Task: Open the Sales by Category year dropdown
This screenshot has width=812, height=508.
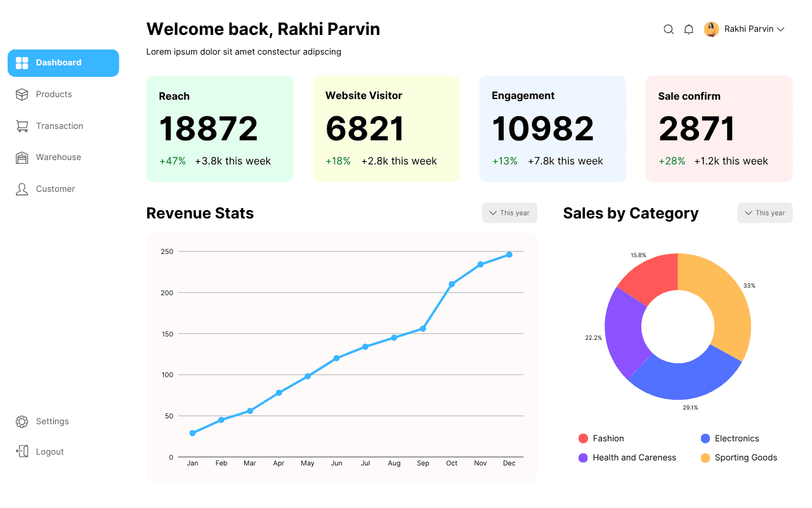Action: tap(764, 213)
